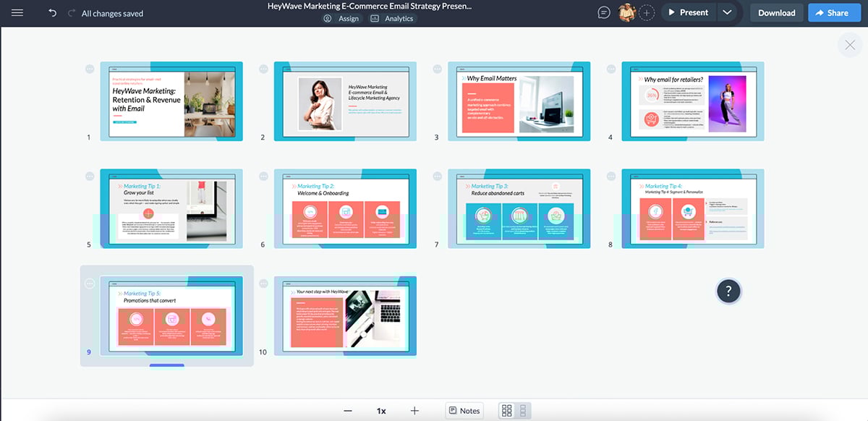Invite a collaborator with the plus icon

tap(646, 12)
